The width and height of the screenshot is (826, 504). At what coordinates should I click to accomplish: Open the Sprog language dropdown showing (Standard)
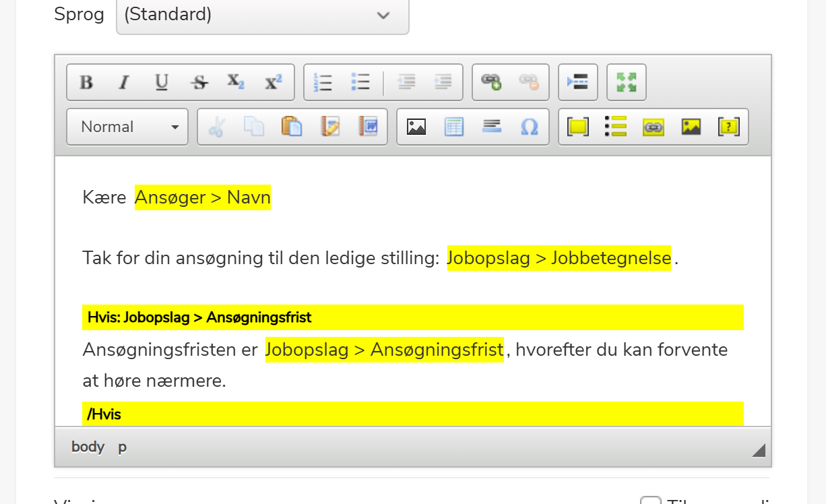point(262,15)
